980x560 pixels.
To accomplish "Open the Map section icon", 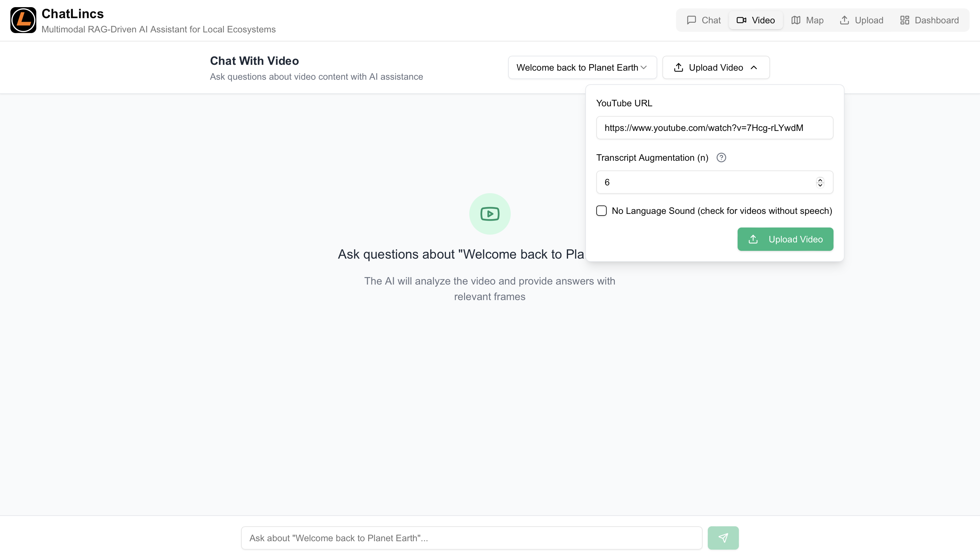I will [796, 20].
